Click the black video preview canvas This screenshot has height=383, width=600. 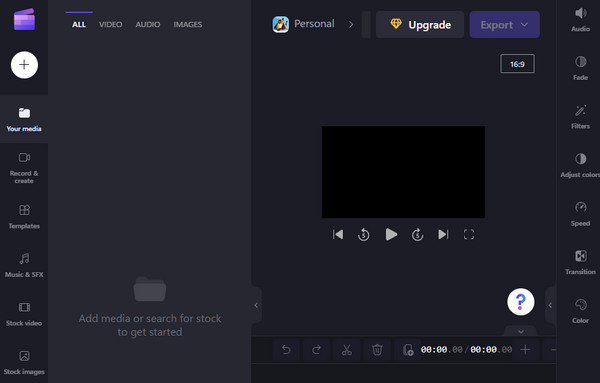(x=403, y=172)
